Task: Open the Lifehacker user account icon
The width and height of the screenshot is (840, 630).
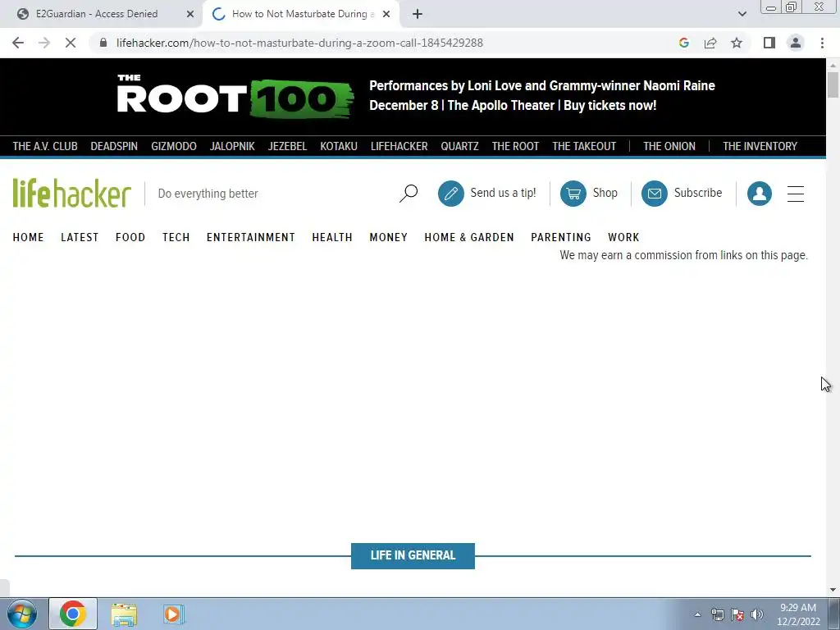Action: coord(759,194)
